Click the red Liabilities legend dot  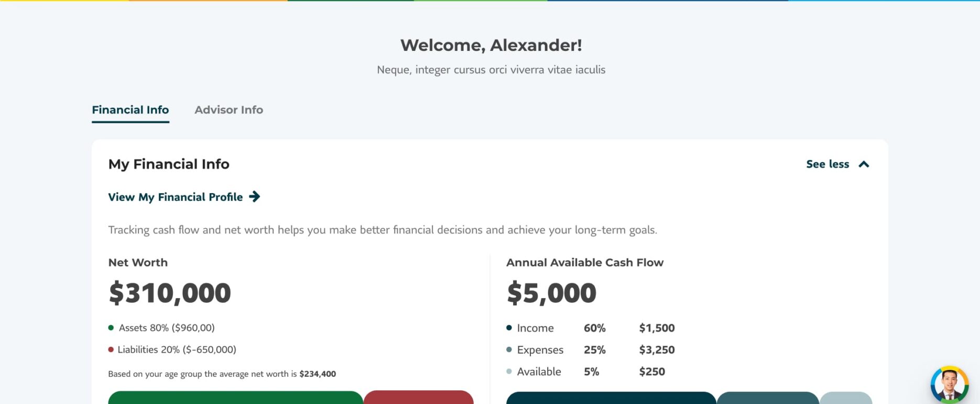[x=111, y=349]
